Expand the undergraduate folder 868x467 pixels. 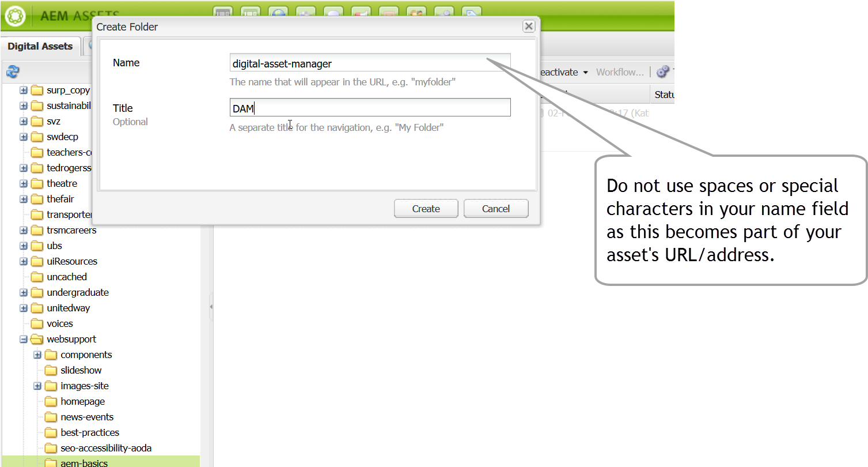24,292
